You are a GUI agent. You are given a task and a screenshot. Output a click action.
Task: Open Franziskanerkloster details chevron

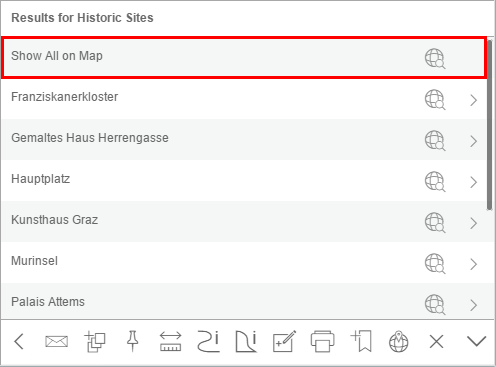474,100
